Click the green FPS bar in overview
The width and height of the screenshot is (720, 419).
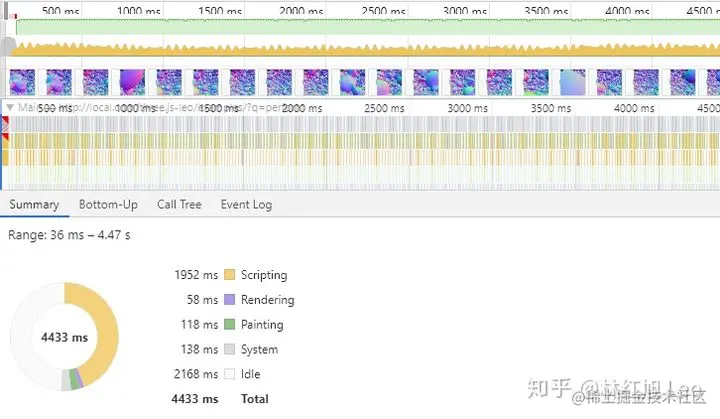click(367, 27)
